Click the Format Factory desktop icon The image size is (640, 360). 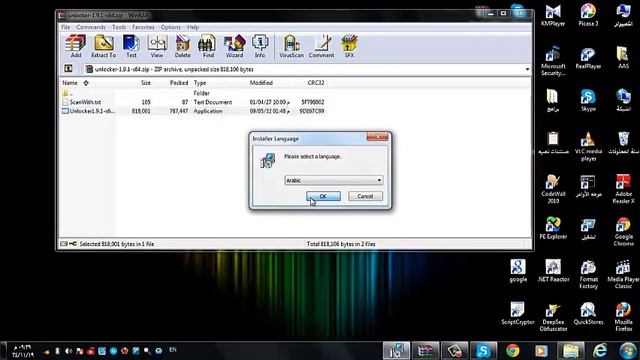click(x=588, y=274)
